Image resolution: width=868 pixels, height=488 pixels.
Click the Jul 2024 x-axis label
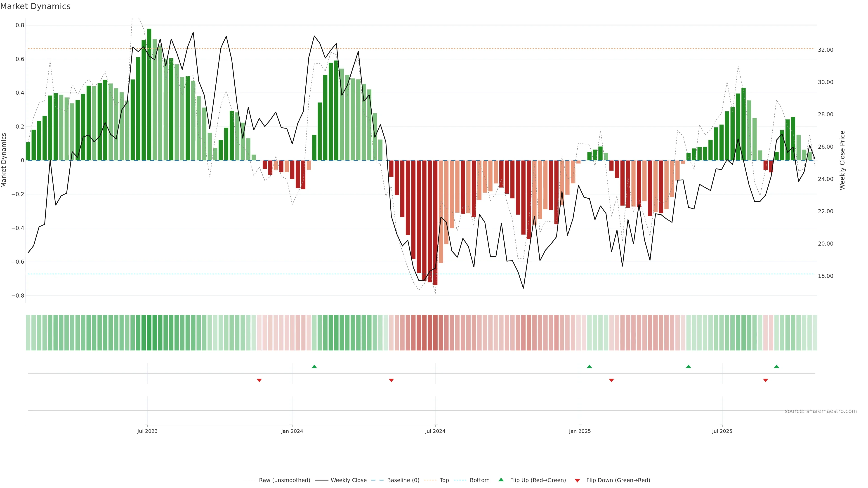pyautogui.click(x=435, y=431)
